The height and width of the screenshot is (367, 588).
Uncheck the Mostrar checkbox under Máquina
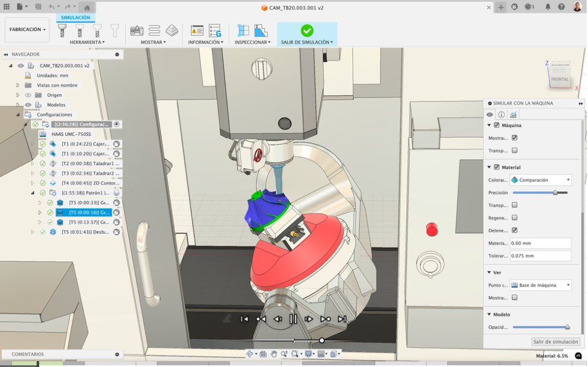coord(514,138)
